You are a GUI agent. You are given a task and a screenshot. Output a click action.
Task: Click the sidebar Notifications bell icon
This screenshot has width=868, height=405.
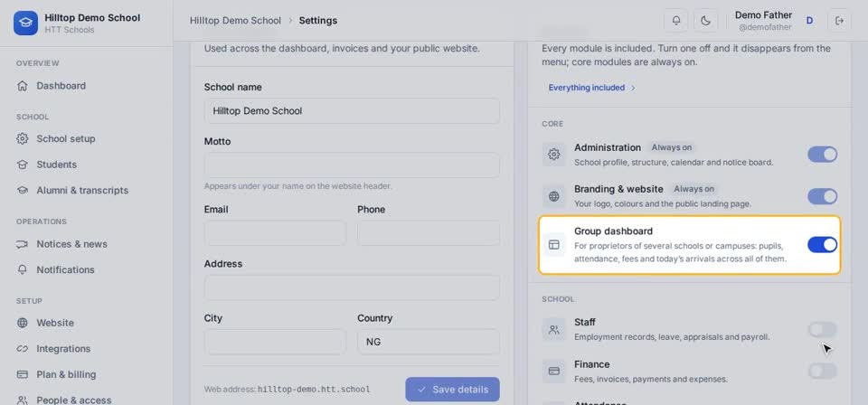(22, 269)
